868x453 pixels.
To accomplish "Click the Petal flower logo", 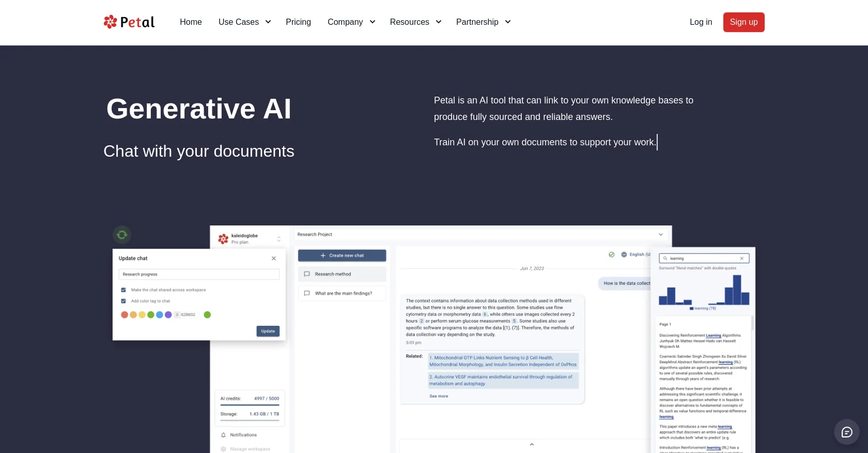I will (111, 22).
